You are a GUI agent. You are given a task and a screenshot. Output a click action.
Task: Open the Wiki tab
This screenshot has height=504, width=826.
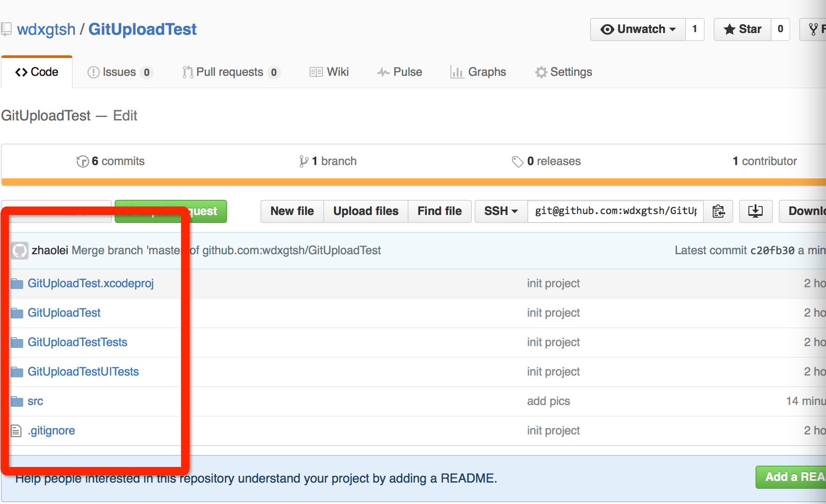click(x=329, y=72)
